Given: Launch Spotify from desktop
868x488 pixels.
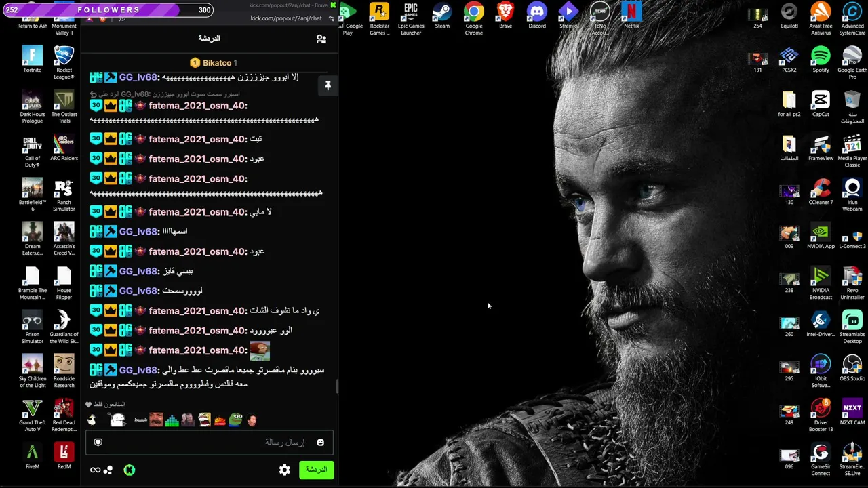Looking at the screenshot, I should (x=821, y=60).
